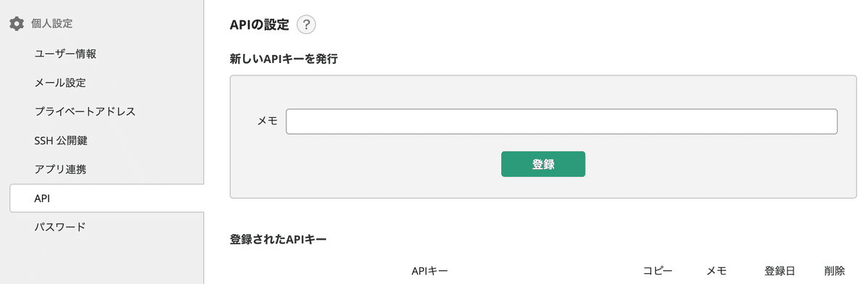Open ユーザー情報 in the sidebar
This screenshot has width=868, height=284.
point(65,54)
